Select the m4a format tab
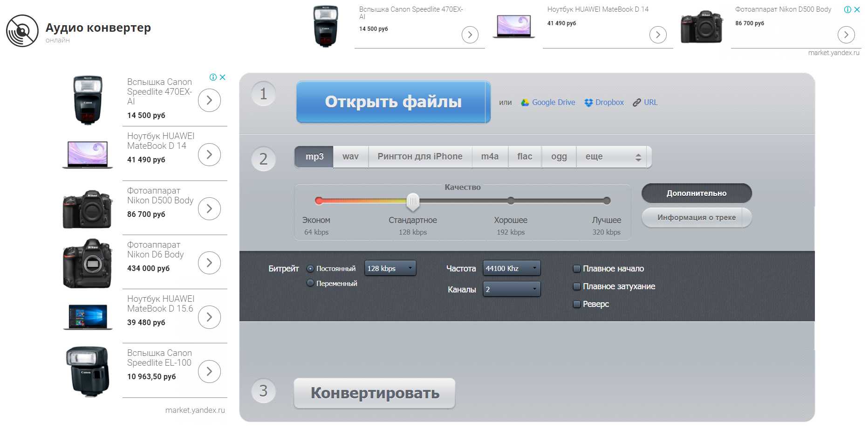This screenshot has height=431, width=868. coord(490,157)
